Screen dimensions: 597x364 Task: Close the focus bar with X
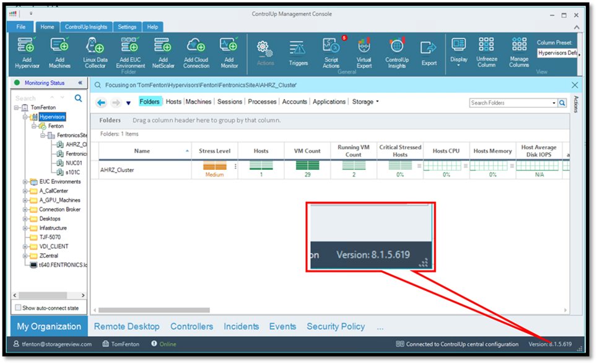[x=575, y=85]
